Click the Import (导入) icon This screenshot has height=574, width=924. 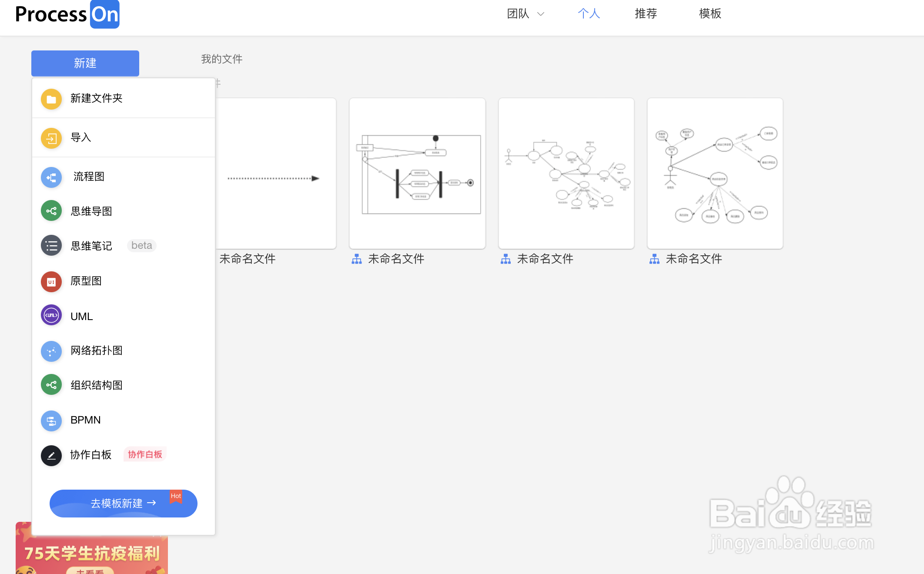pyautogui.click(x=51, y=138)
